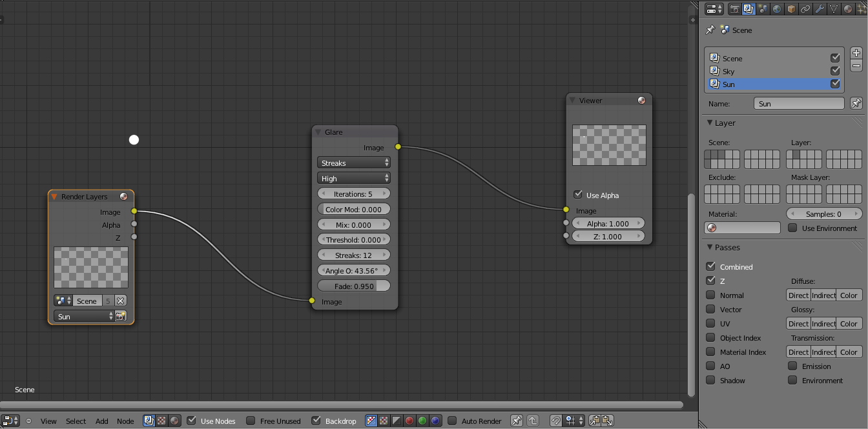The width and height of the screenshot is (868, 429).
Task: Enable Transmission Color pass button
Action: tap(849, 352)
